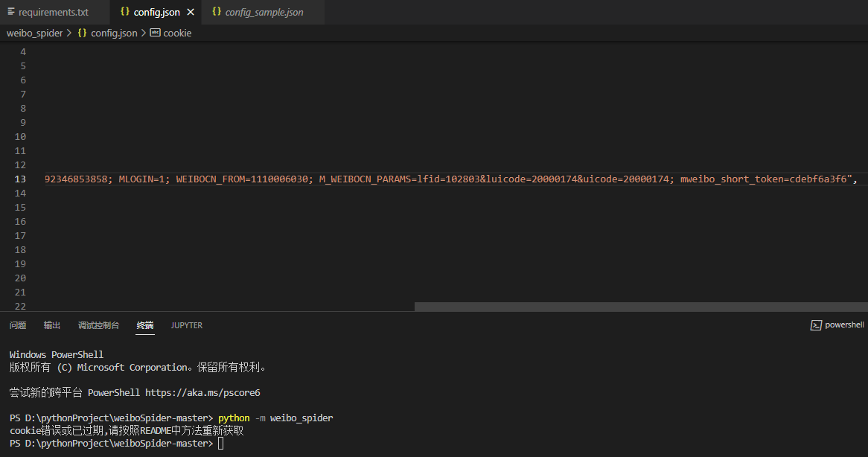Click line number 13 in the gutter
Viewport: 868px width, 457px height.
click(x=19, y=179)
